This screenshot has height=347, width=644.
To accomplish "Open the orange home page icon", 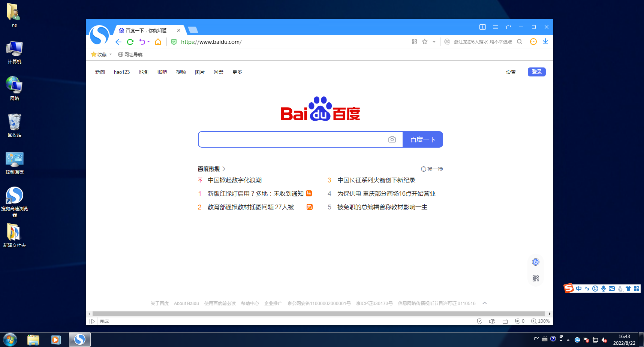I will click(158, 42).
